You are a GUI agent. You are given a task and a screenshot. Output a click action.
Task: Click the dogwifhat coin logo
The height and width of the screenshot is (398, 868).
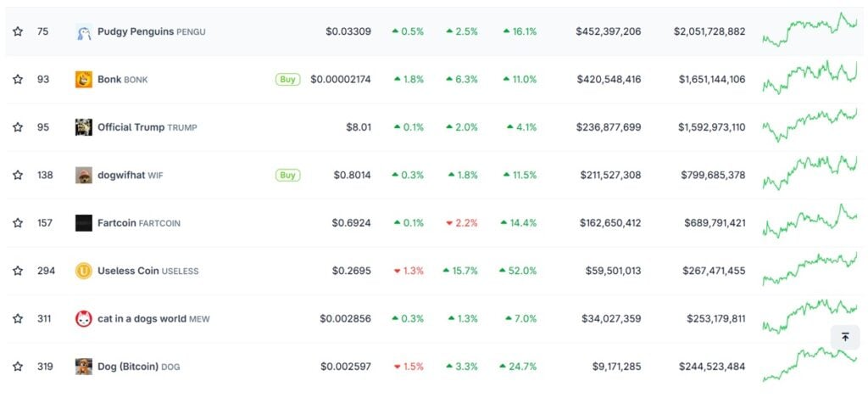(x=83, y=176)
